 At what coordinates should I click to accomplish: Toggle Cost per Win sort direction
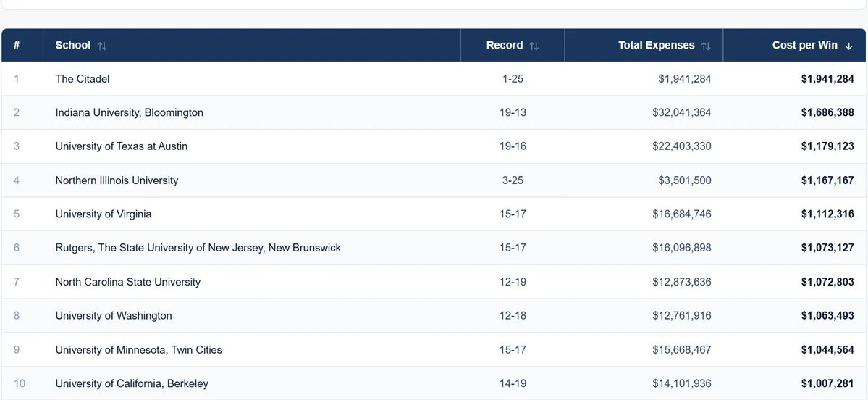(794, 46)
